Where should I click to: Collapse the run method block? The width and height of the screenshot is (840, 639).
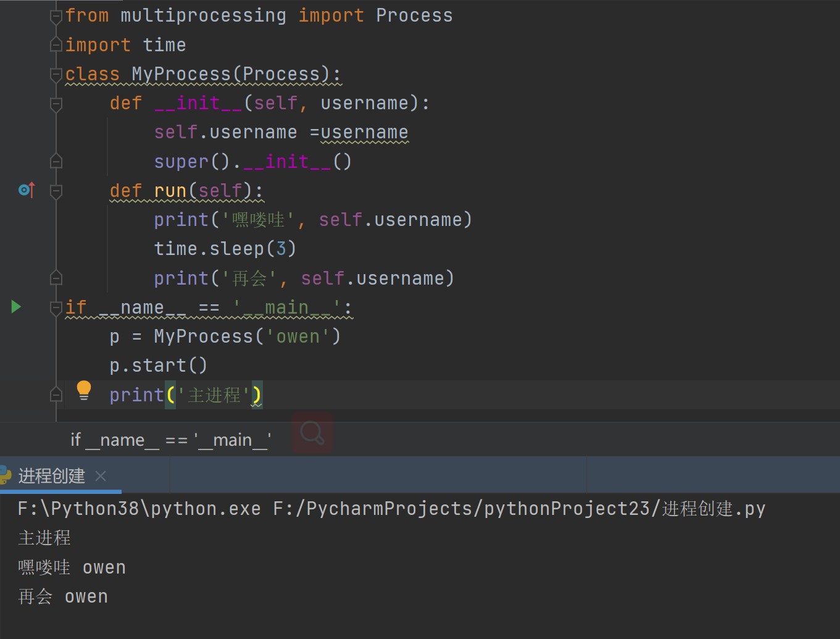56,191
